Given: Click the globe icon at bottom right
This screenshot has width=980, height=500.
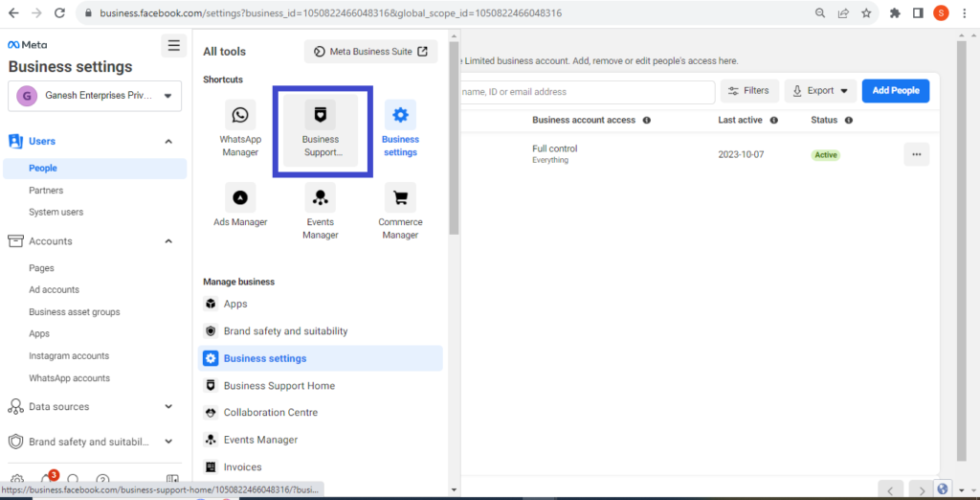Looking at the screenshot, I should (x=943, y=489).
